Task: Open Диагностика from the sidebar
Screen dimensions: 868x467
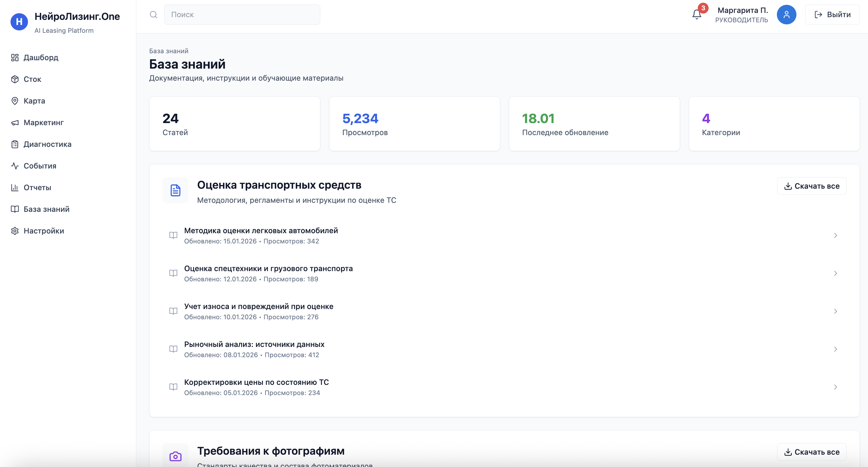Action: click(x=47, y=144)
